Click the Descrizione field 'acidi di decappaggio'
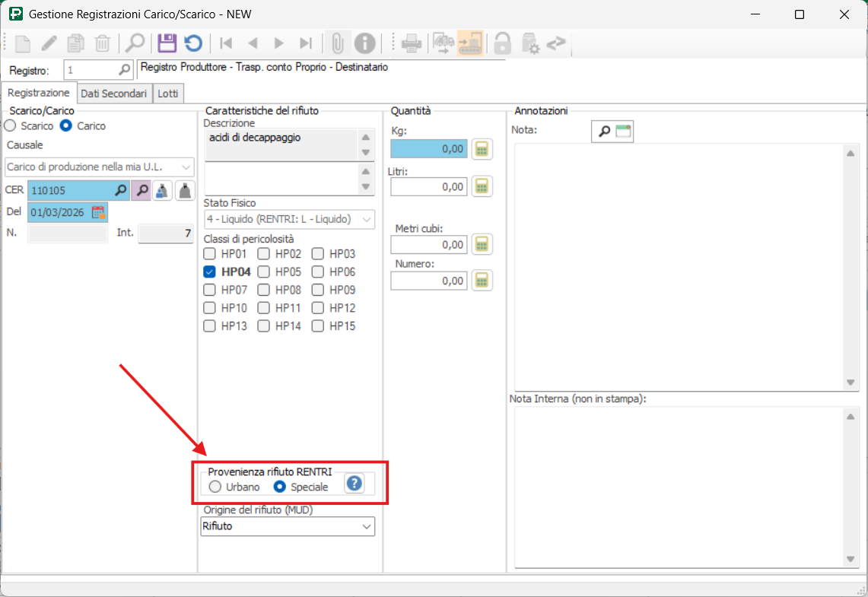868x597 pixels. (x=282, y=145)
